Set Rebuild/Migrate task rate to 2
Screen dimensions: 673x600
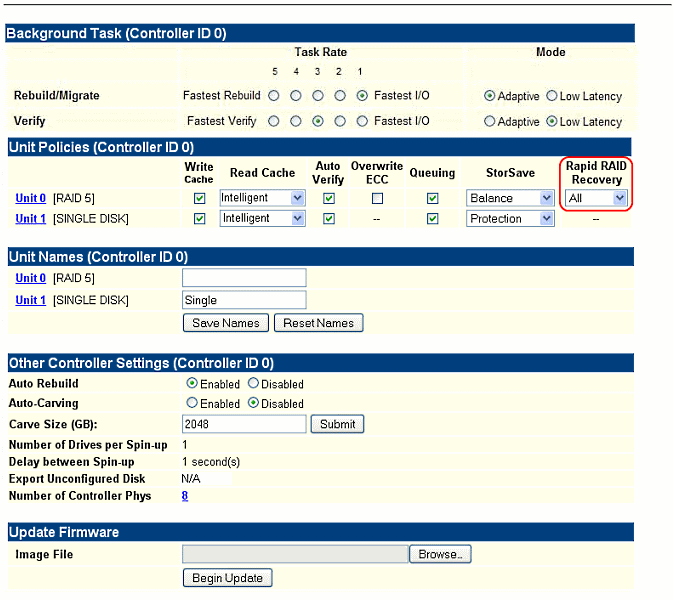click(x=340, y=96)
